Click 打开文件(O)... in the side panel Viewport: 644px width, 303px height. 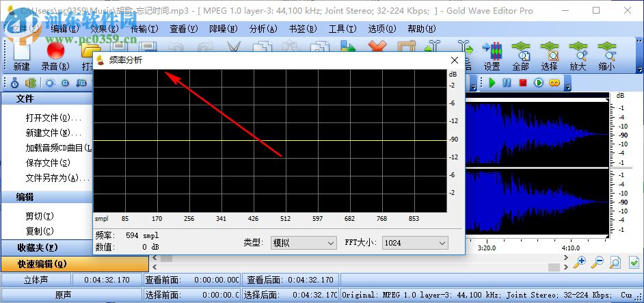click(x=53, y=118)
